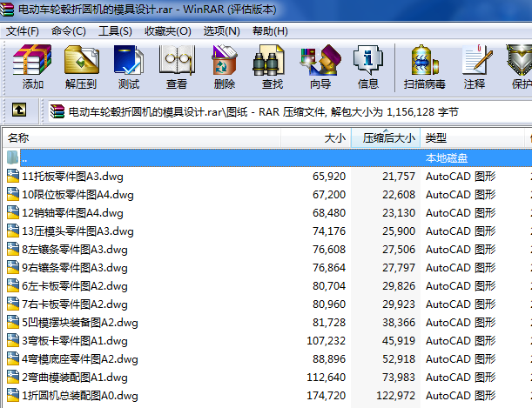Select the '..' parent directory row
This screenshot has width=532, height=408.
pyautogui.click(x=268, y=157)
